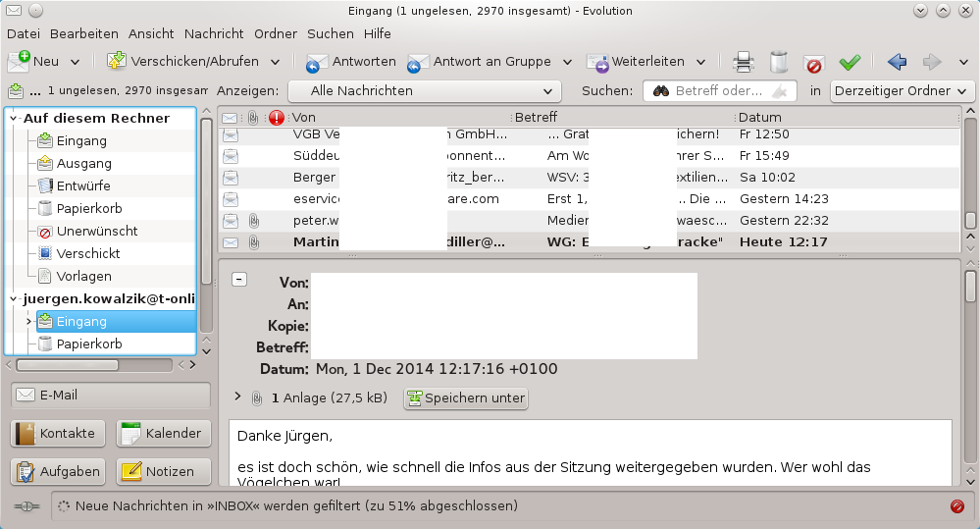This screenshot has width=980, height=529.
Task: Open the Alle Nachrichten filter dropdown
Action: (x=425, y=90)
